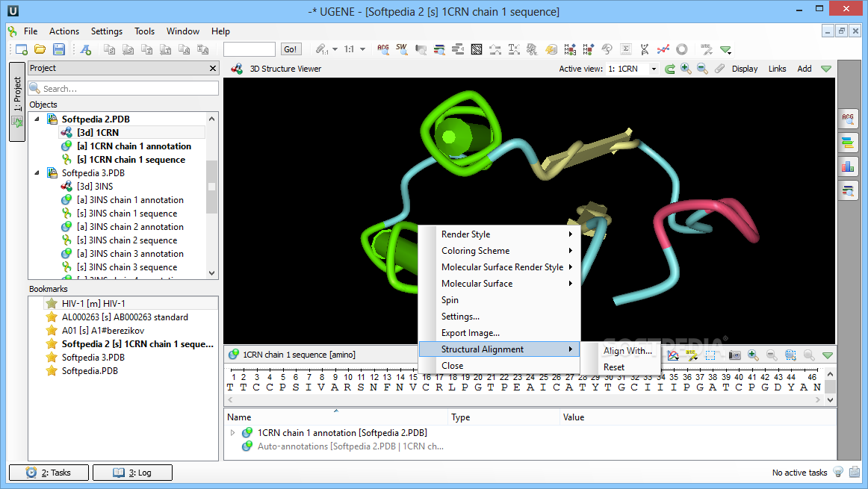Expand 1CRN chain 1 annotation row
This screenshot has width=868, height=489.
pos(232,432)
